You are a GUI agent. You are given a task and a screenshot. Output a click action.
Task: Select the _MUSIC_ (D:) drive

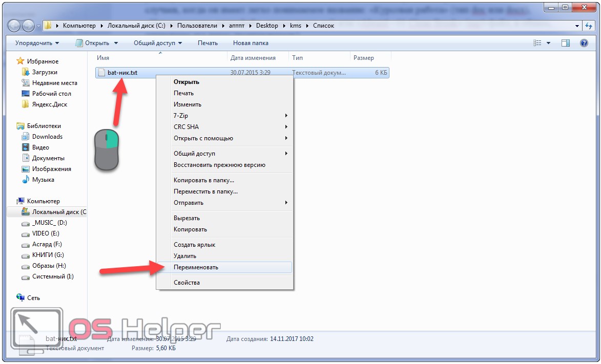tap(50, 223)
